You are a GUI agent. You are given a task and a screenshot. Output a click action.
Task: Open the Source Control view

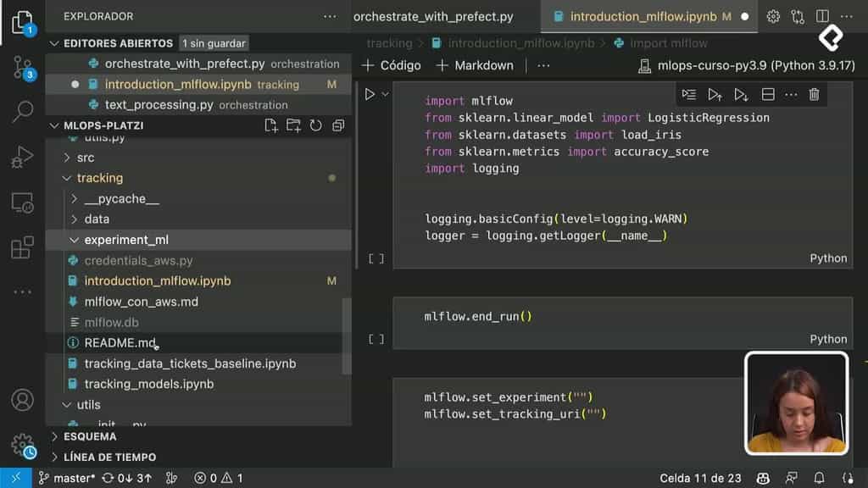click(22, 67)
